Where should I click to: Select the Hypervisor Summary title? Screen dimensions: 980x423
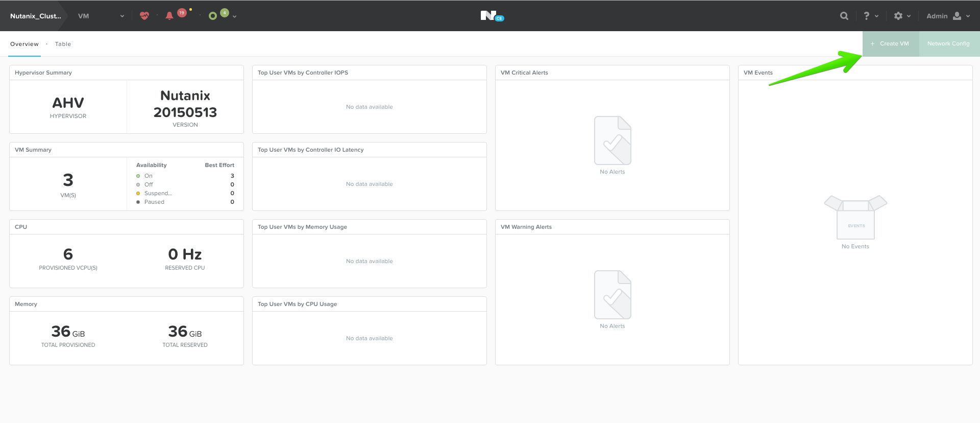pyautogui.click(x=43, y=73)
